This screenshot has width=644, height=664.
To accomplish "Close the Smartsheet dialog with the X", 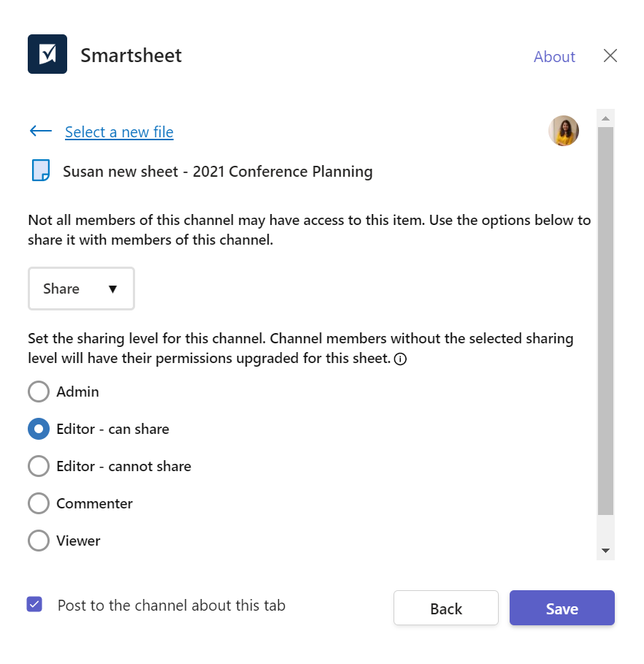I will coord(610,56).
